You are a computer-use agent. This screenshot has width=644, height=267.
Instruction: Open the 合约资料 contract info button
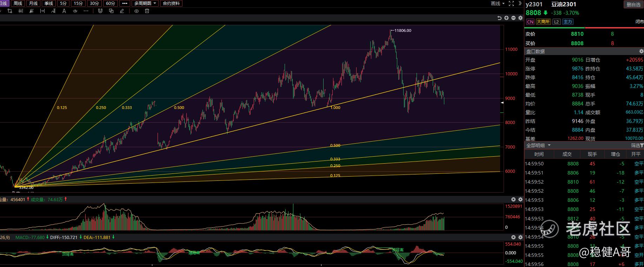coord(171,4)
